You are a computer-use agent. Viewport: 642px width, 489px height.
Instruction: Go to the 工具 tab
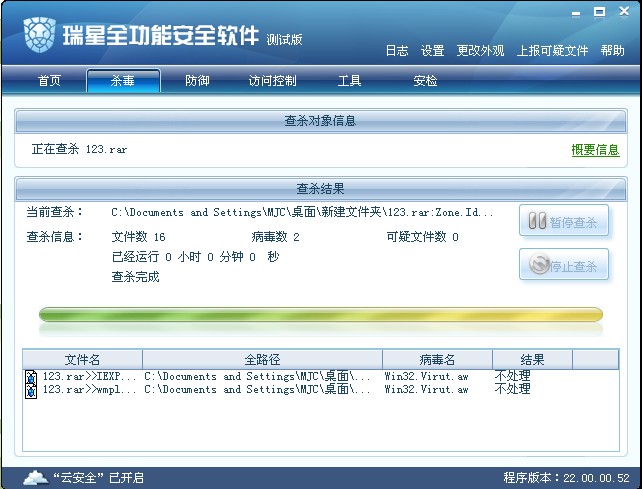tap(349, 81)
